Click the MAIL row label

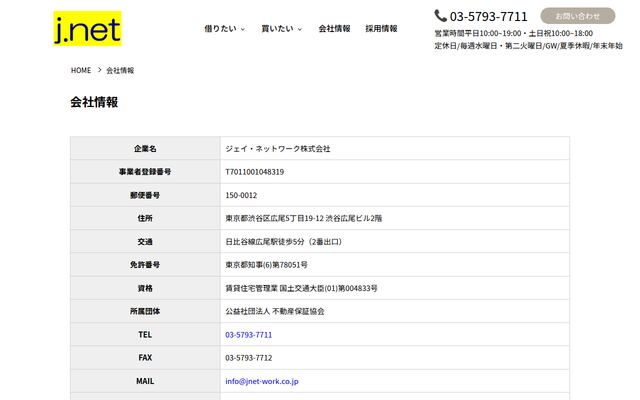[x=145, y=381]
